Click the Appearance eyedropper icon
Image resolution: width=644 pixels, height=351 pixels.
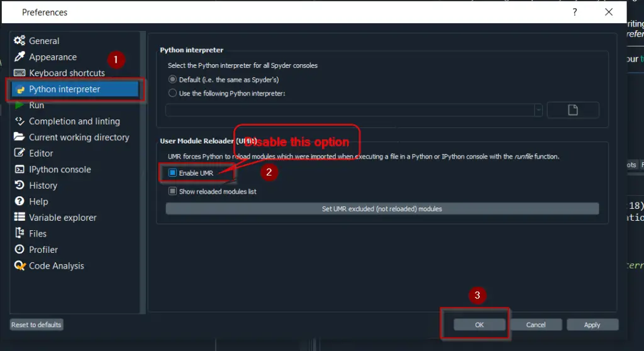click(19, 57)
